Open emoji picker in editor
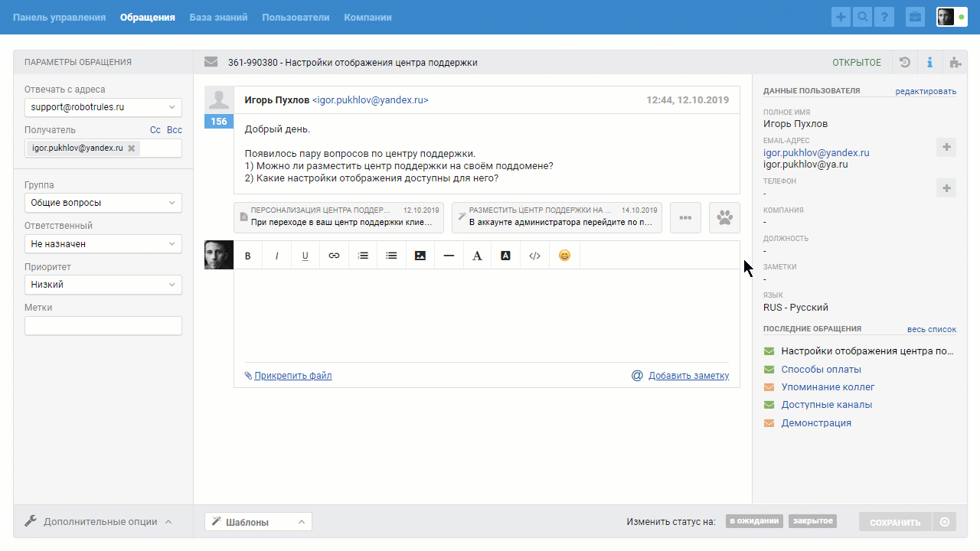Image resolution: width=980 pixels, height=551 pixels. 564,256
